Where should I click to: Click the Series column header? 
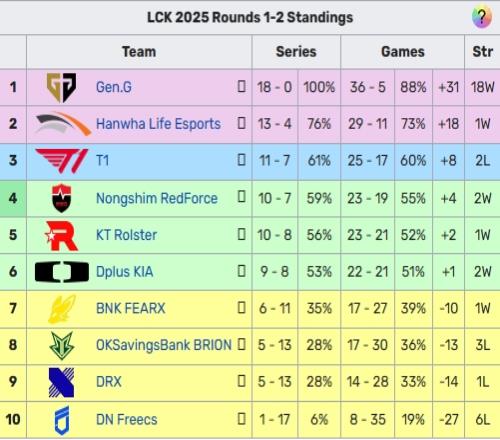pos(296,52)
